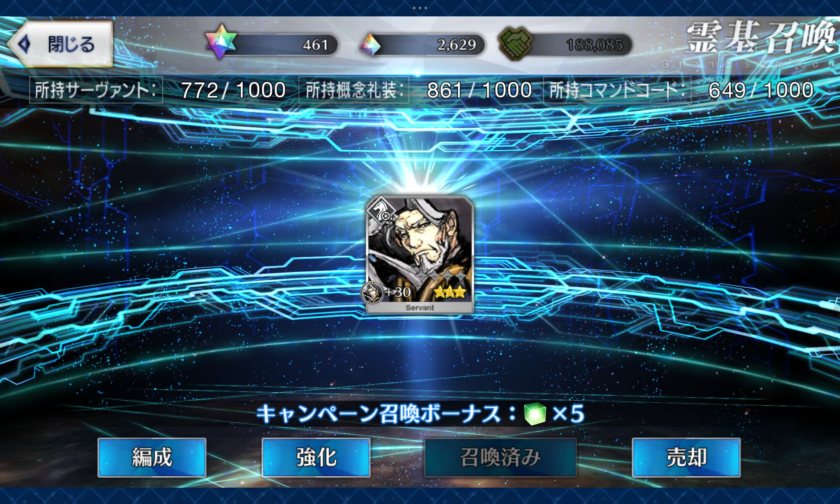
Task: Tap the greyed 召喚済み button
Action: point(500,457)
